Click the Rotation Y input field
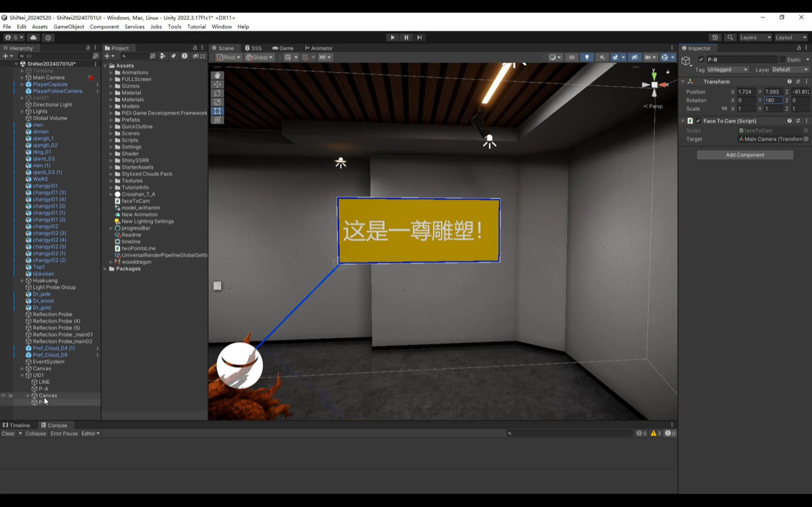The width and height of the screenshot is (812, 507). [x=773, y=100]
